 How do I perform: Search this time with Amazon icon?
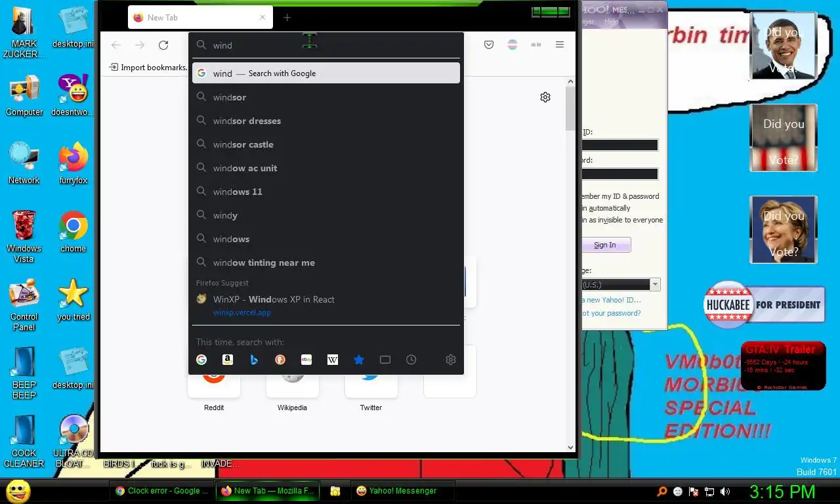228,360
